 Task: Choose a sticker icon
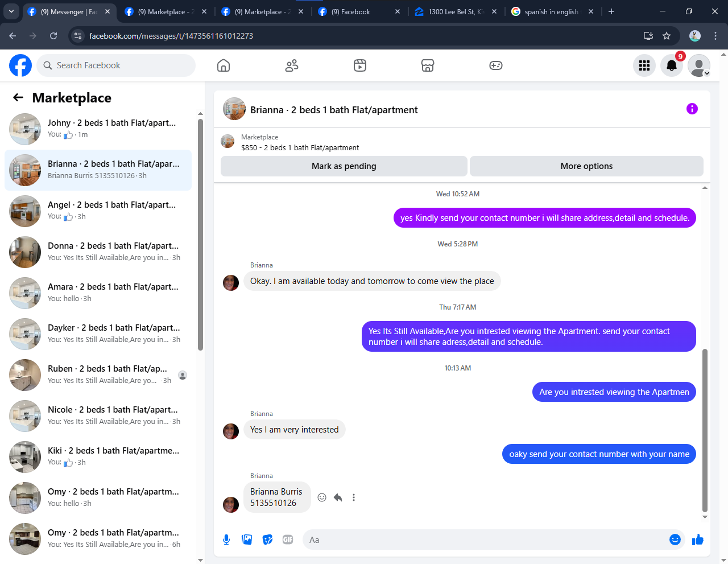[267, 540]
